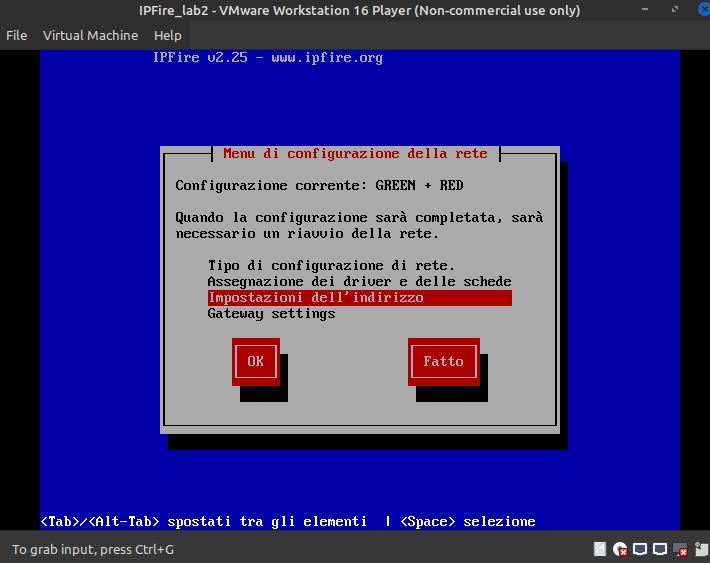Click the left network adapter status icon

[x=640, y=549]
